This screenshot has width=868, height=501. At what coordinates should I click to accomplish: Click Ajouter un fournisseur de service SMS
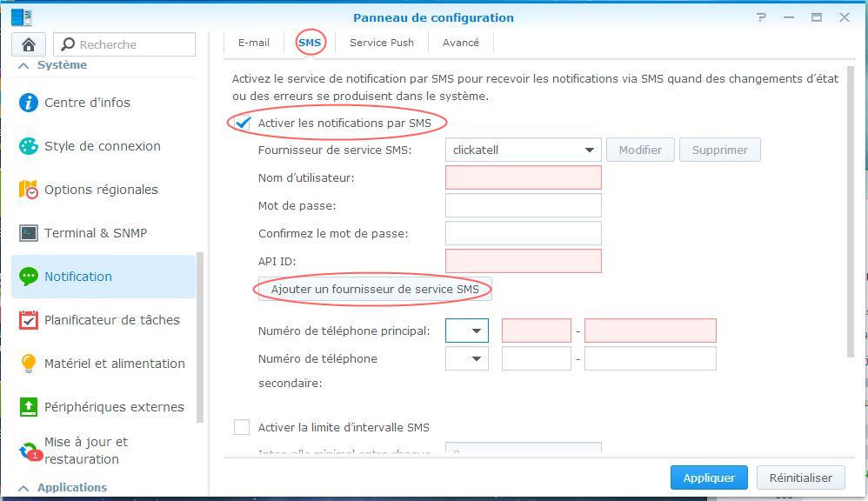pos(375,289)
